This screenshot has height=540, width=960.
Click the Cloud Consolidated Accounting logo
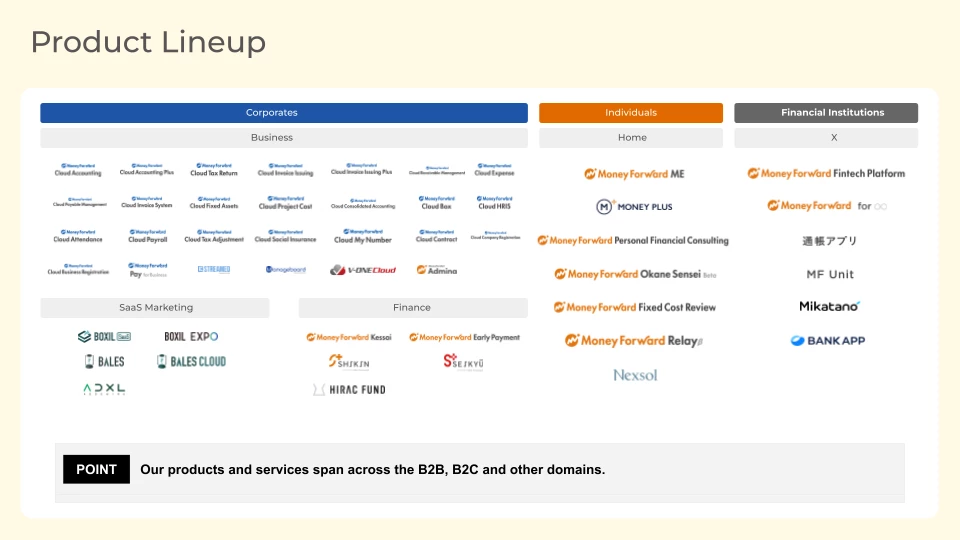tap(363, 203)
